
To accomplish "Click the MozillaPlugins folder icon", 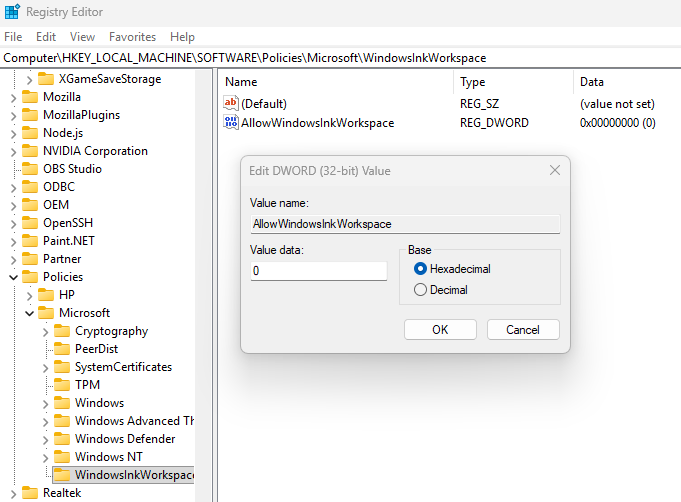I will (30, 115).
